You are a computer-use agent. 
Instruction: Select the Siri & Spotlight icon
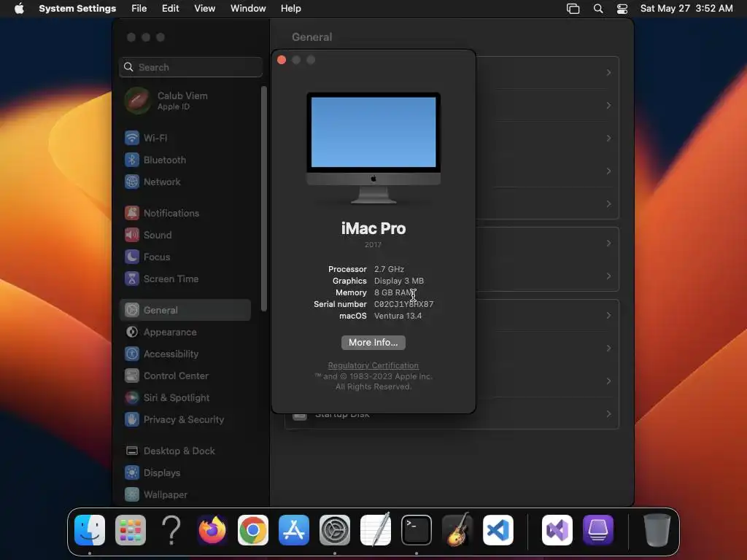(132, 398)
